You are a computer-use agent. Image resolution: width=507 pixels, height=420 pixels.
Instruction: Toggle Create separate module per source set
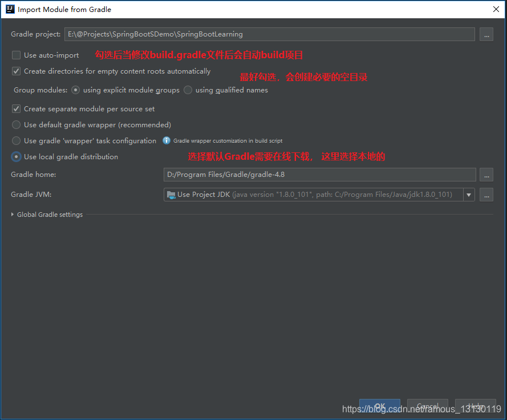click(x=16, y=109)
